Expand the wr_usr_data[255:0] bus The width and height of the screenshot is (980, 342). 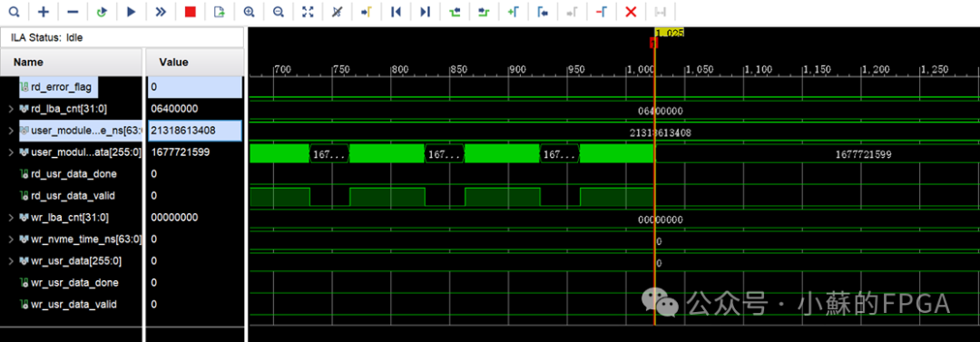(x=11, y=260)
